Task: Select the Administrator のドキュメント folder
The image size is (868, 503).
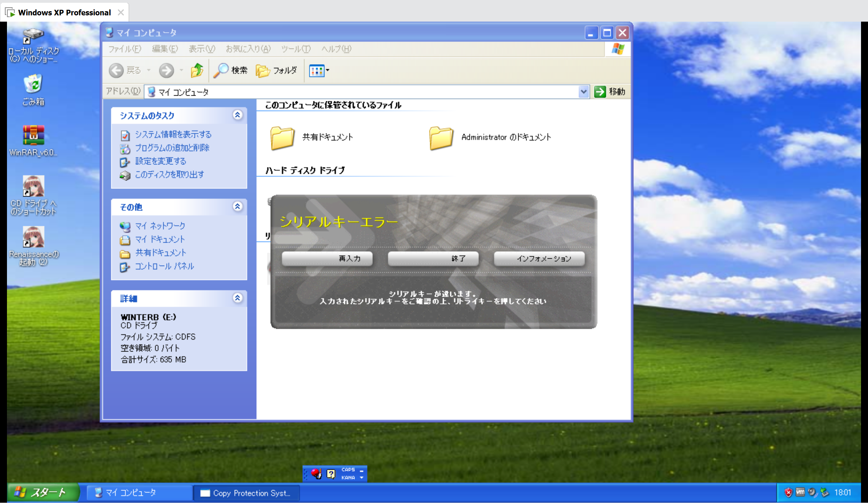Action: tap(490, 138)
